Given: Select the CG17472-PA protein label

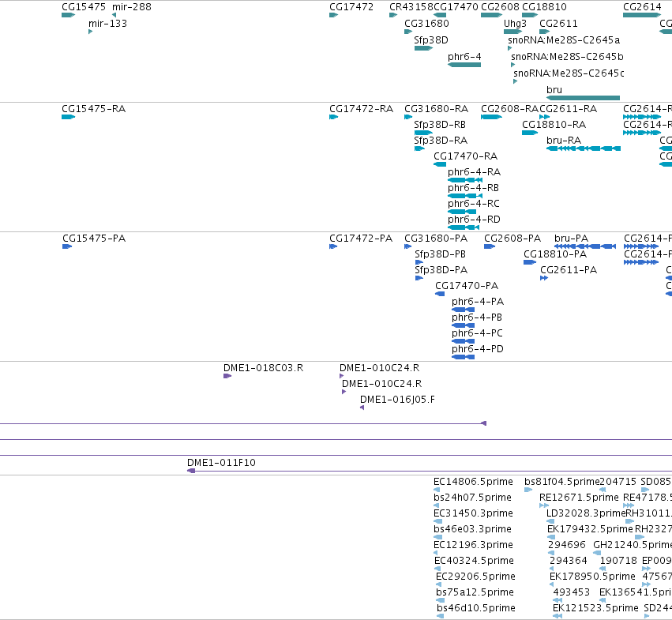Looking at the screenshot, I should point(360,239).
